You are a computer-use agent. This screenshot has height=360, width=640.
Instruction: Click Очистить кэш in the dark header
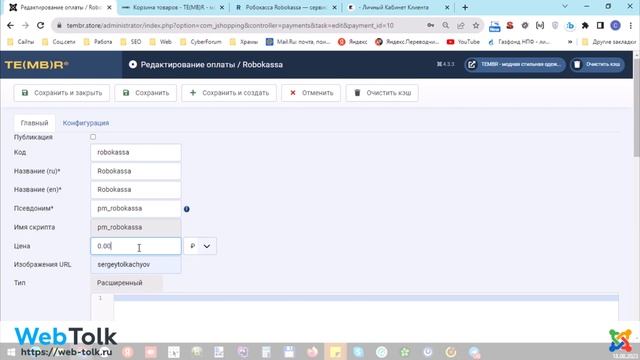[597, 64]
